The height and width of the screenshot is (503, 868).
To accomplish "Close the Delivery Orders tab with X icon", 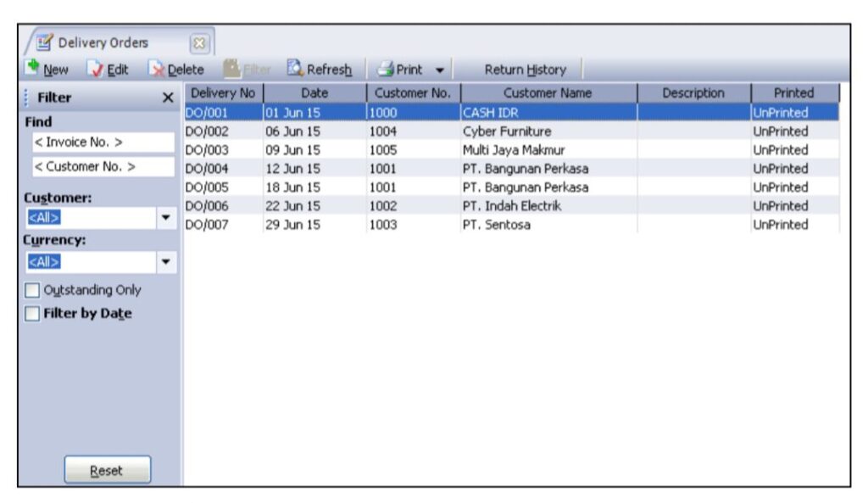I will (201, 42).
